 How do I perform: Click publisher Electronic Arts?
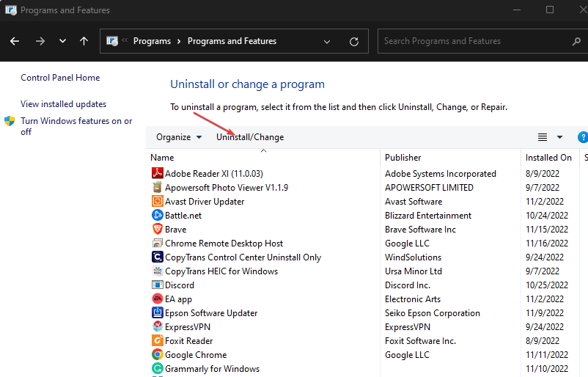point(413,299)
